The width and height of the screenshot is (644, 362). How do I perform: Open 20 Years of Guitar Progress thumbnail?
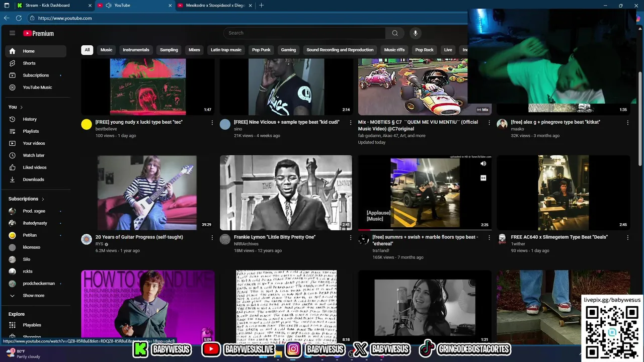[147, 193]
